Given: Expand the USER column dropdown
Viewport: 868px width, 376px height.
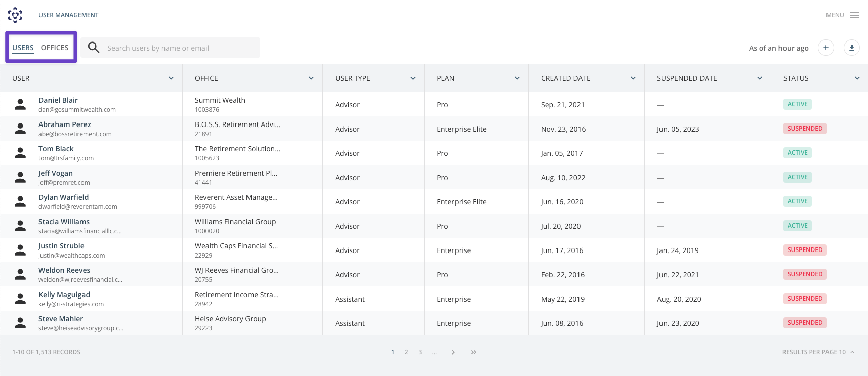Looking at the screenshot, I should pyautogui.click(x=171, y=78).
